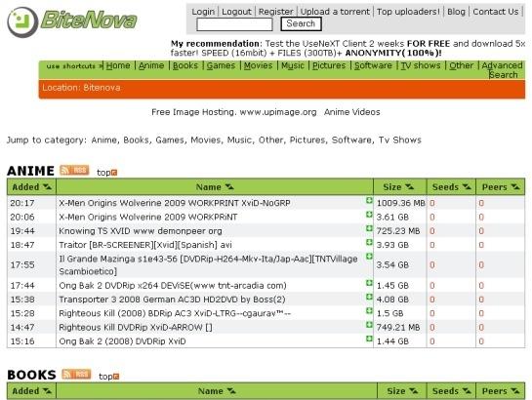Jump to category Tv Shows link

[x=400, y=140]
